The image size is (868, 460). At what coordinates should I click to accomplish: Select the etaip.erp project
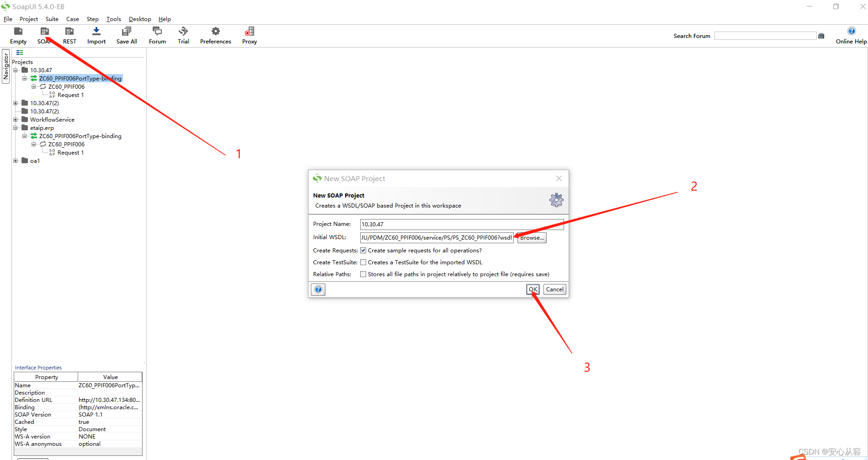point(42,128)
